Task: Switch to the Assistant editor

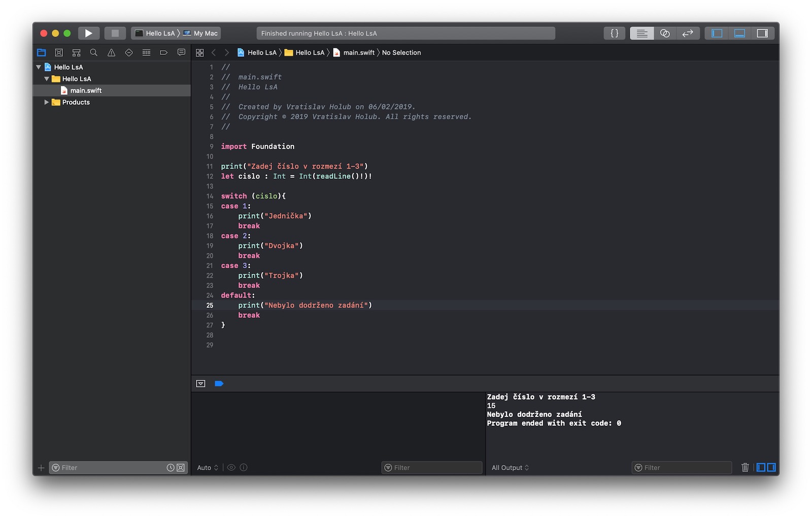Action: 665,34
